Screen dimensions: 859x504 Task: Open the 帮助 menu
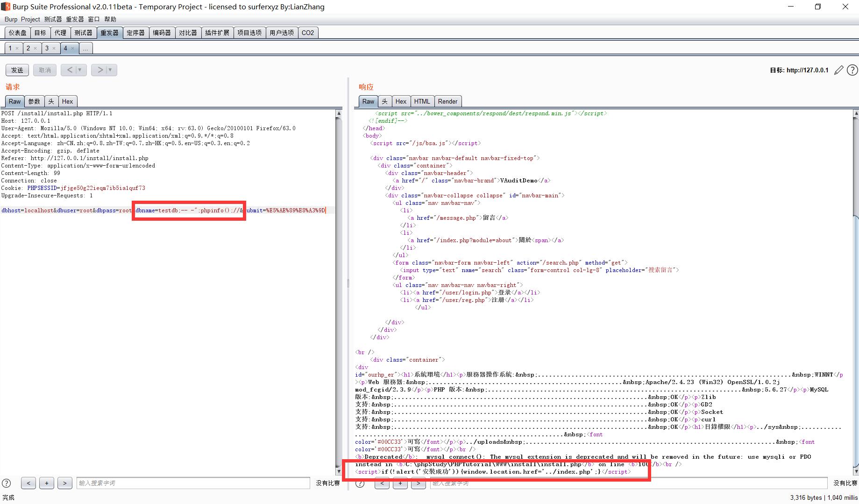tap(110, 19)
